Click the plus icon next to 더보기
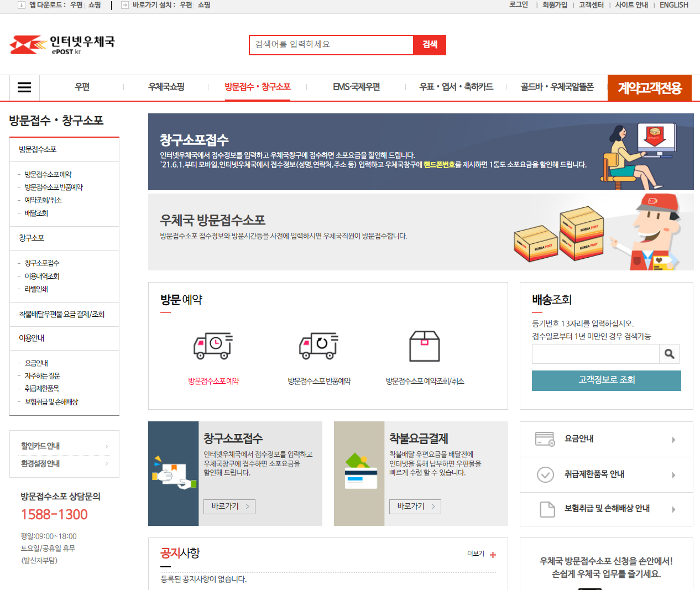 pos(492,554)
